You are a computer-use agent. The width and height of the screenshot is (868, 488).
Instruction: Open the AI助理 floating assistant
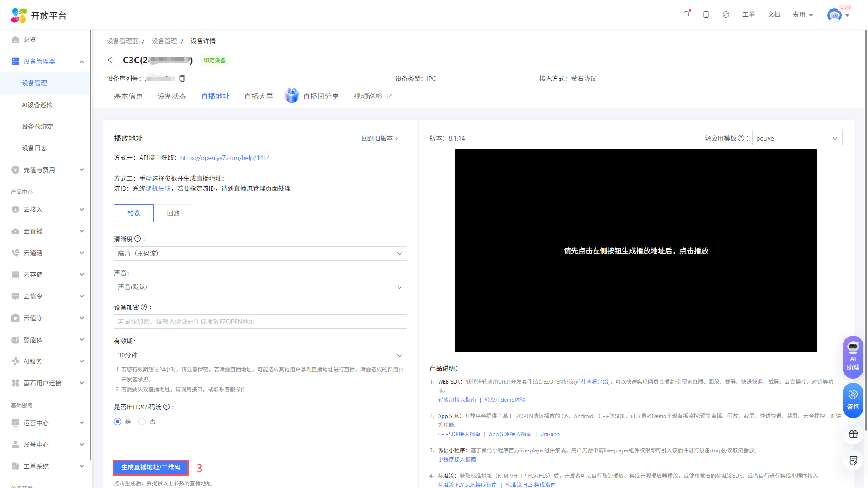tap(853, 357)
